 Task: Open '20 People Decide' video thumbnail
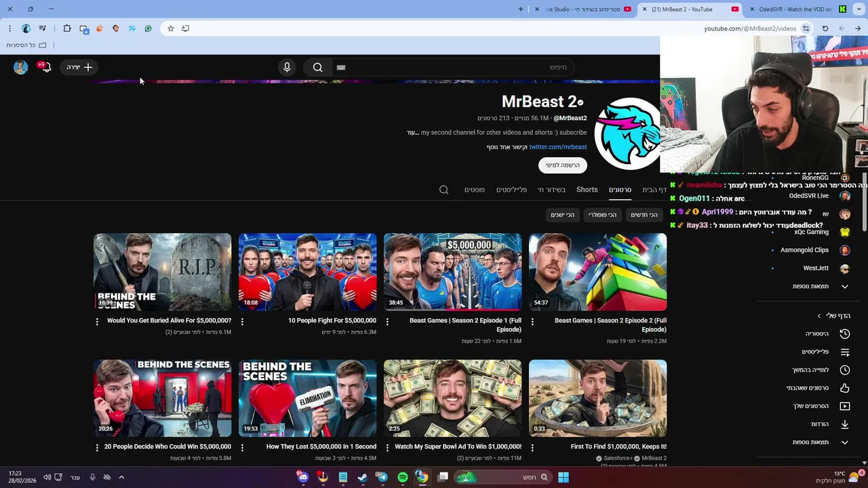pyautogui.click(x=162, y=398)
